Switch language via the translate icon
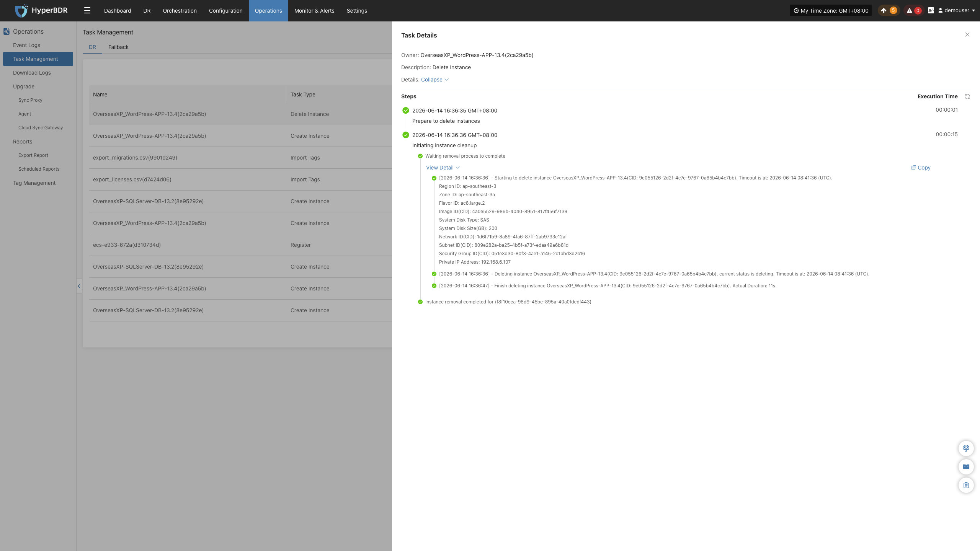 tap(931, 10)
